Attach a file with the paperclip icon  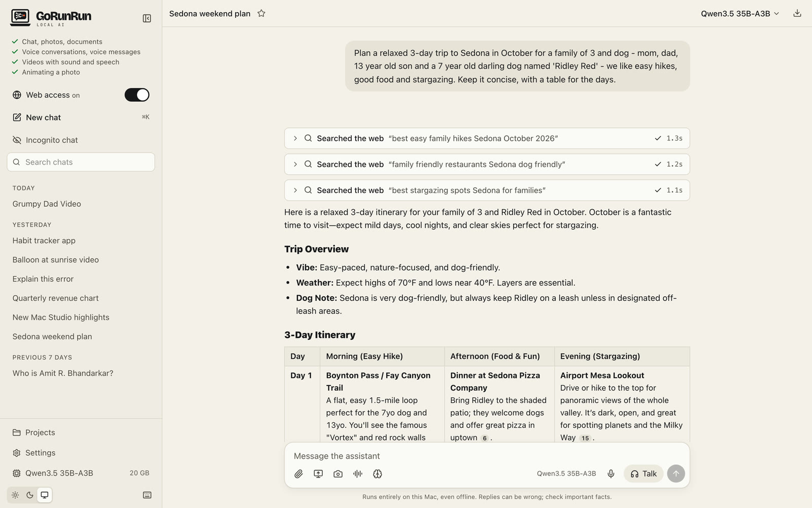coord(299,474)
